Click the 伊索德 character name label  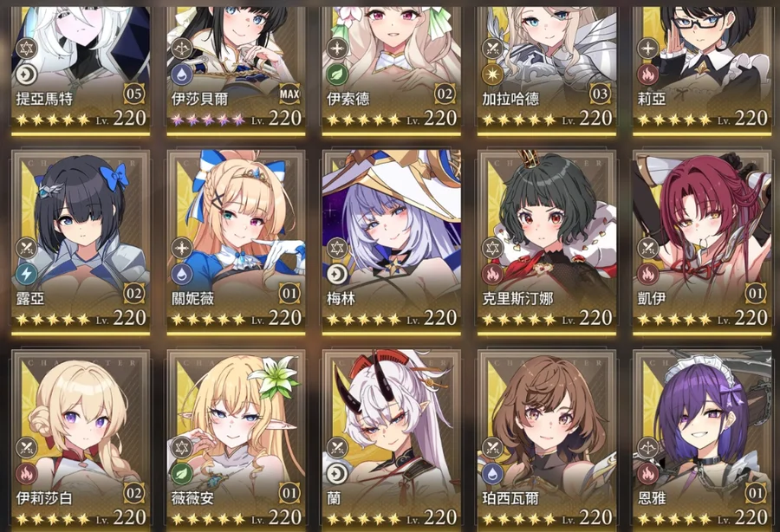(x=348, y=99)
